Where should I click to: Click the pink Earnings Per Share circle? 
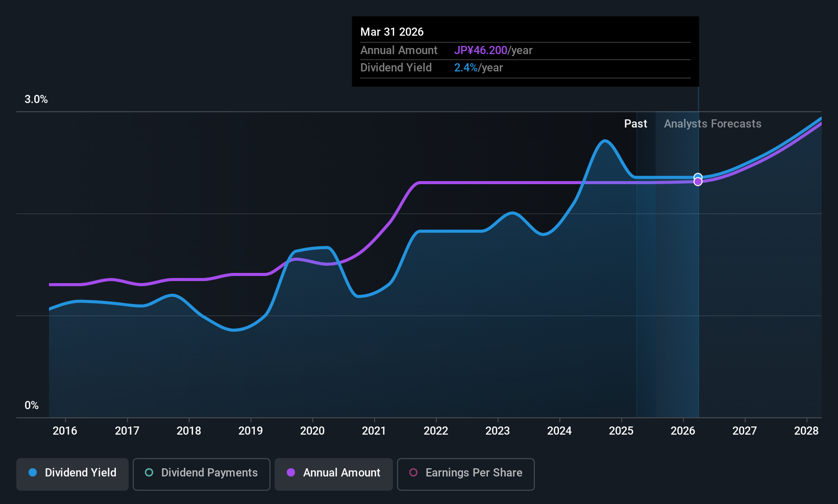click(x=413, y=472)
